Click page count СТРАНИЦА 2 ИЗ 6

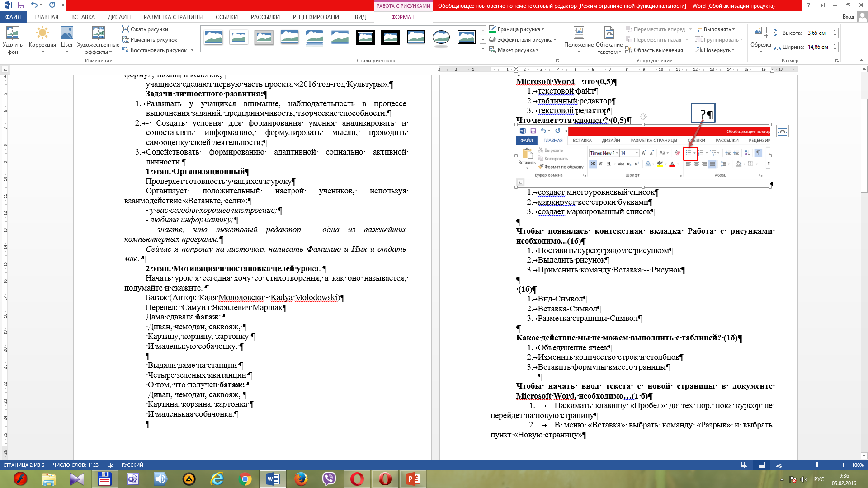coord(24,465)
